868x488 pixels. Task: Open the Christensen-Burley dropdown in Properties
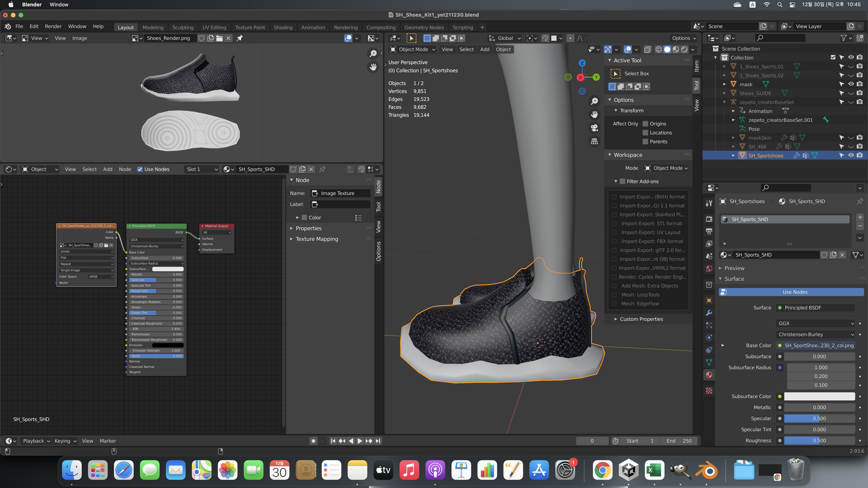(x=815, y=334)
